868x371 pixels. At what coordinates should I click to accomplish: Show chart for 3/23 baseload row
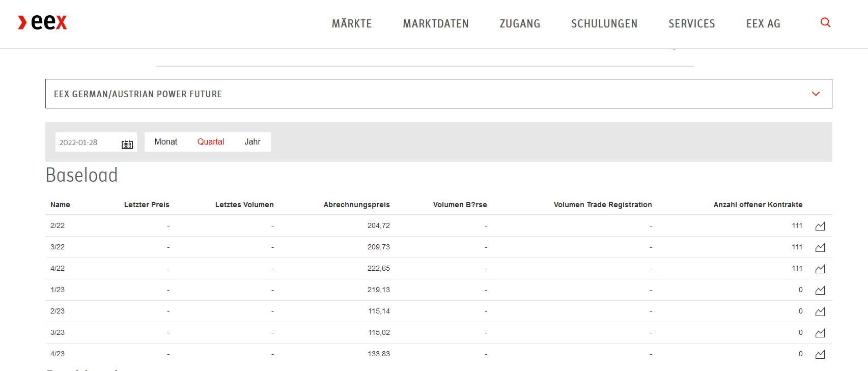(x=820, y=333)
